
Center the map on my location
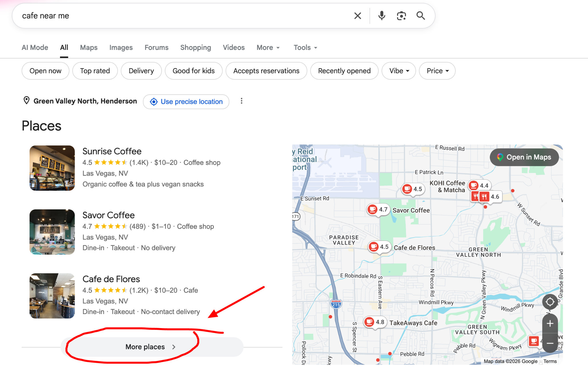[550, 302]
